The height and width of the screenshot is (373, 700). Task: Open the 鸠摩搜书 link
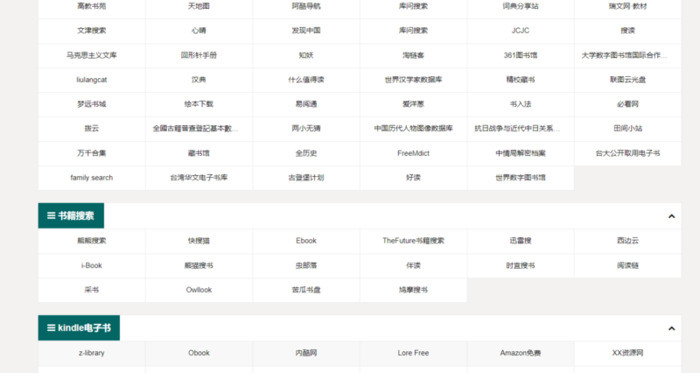coord(413,290)
